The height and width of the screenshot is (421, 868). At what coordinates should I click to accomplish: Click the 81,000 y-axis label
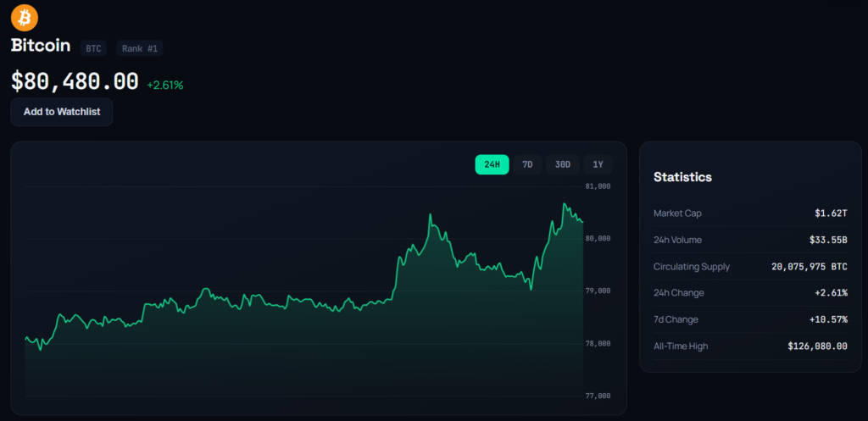click(x=598, y=186)
